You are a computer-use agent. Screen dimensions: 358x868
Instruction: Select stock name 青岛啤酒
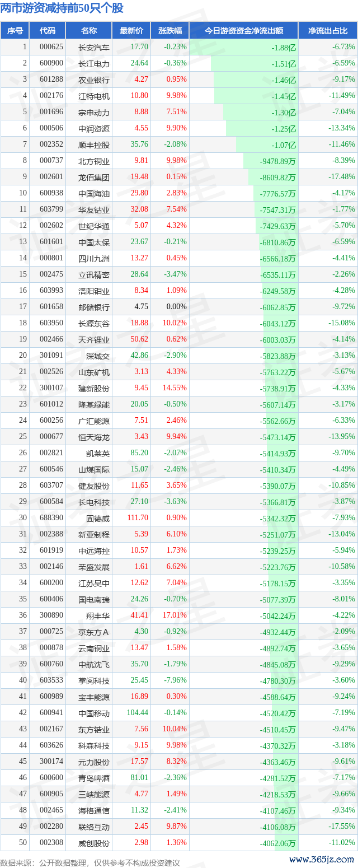[x=94, y=778]
